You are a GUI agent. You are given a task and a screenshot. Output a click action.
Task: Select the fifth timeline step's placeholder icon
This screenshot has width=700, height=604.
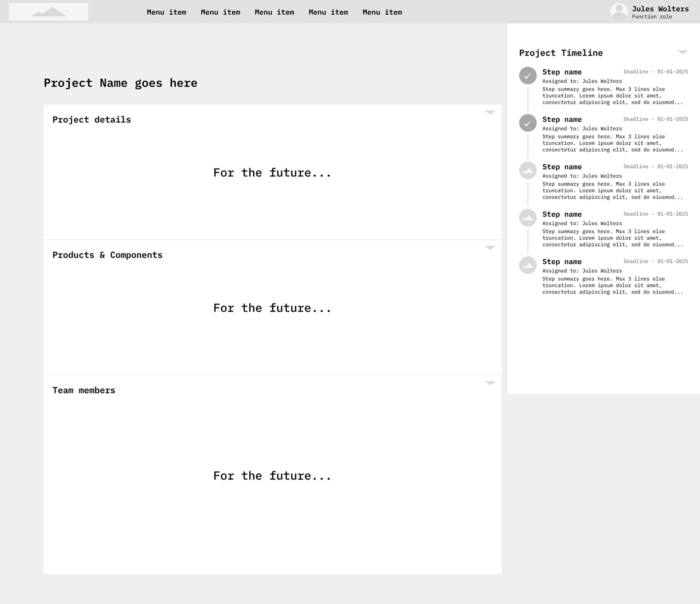click(x=528, y=265)
